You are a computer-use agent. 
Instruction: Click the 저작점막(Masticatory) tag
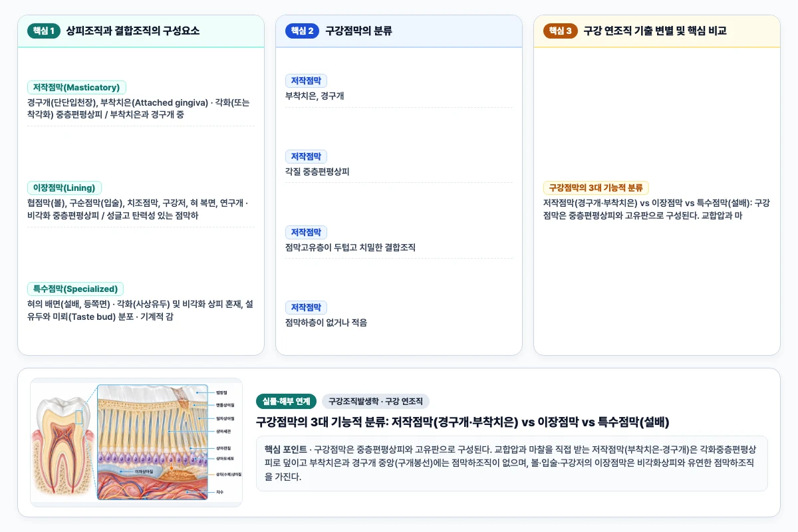(76, 87)
